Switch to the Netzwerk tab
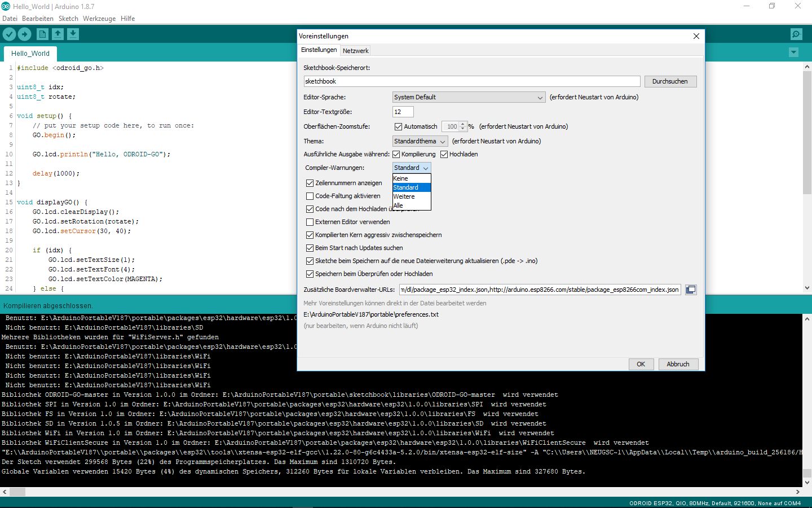 [x=355, y=51]
